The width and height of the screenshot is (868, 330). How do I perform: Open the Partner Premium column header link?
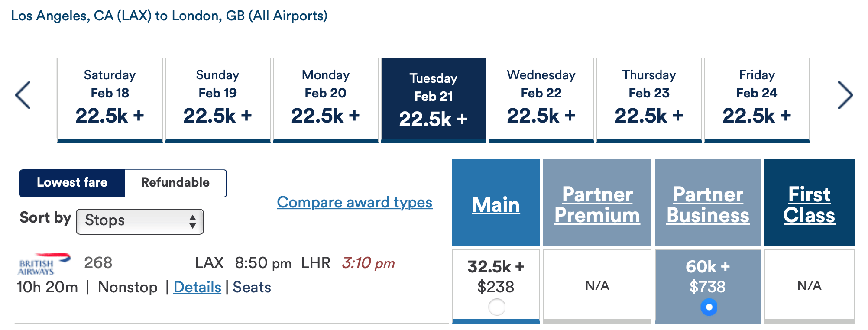(x=597, y=204)
